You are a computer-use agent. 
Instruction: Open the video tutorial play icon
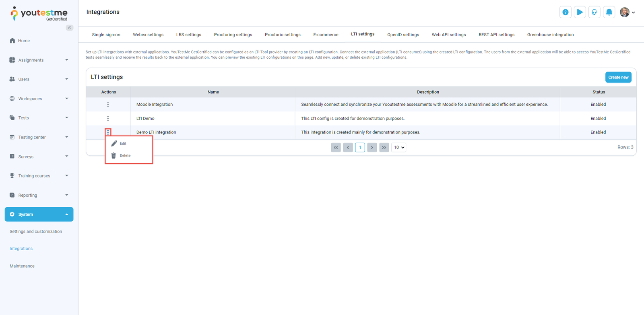[x=580, y=12]
